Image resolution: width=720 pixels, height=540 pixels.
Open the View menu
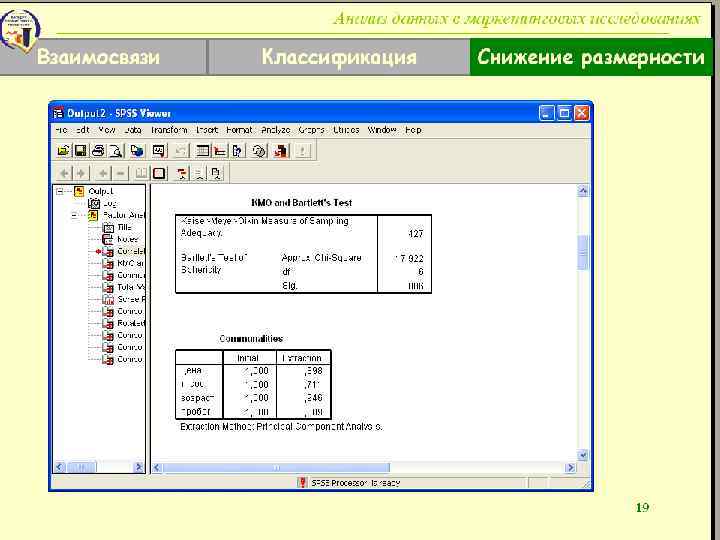point(107,130)
